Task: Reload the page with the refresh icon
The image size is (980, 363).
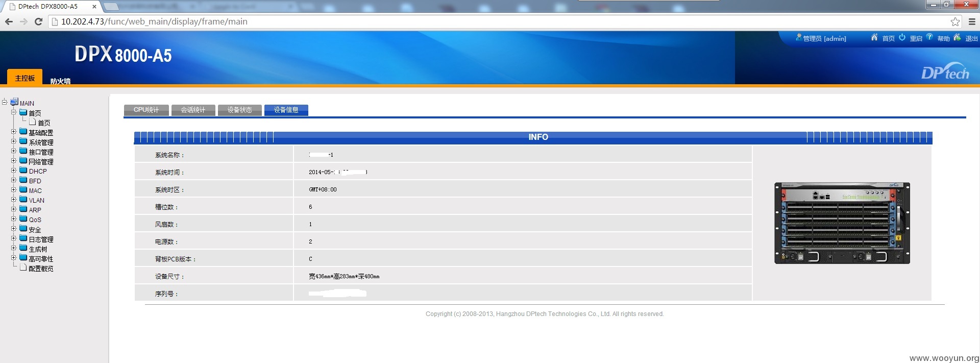Action: pos(38,21)
